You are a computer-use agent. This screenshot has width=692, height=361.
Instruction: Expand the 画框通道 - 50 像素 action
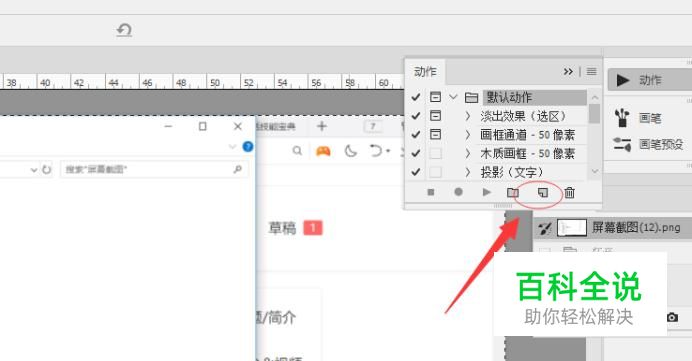468,135
